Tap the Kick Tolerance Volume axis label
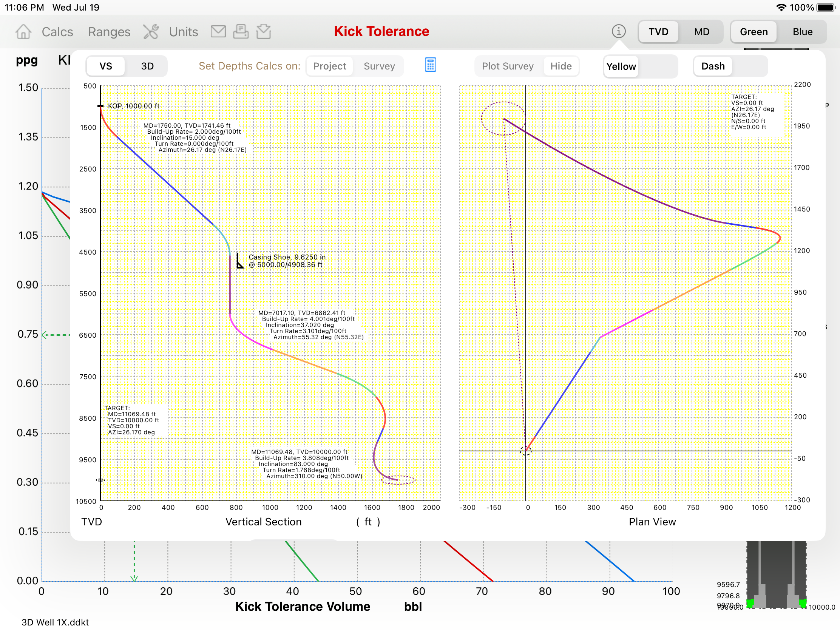Screen dimensions: 840x630 point(302,607)
